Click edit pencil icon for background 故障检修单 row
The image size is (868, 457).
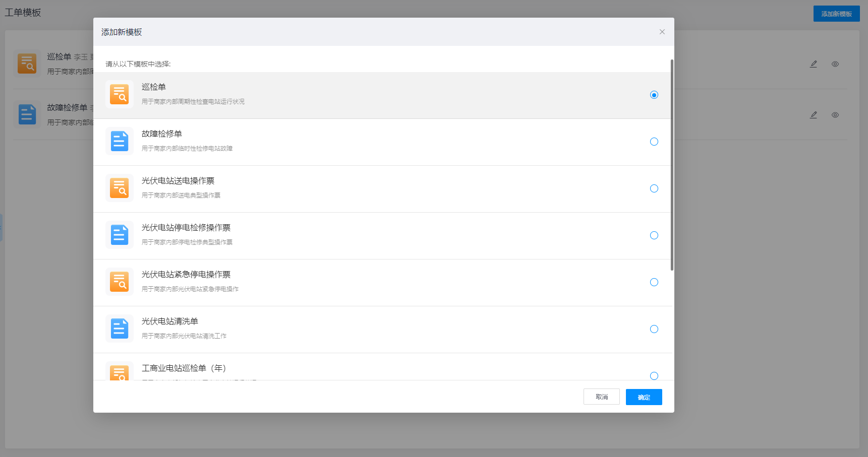814,115
